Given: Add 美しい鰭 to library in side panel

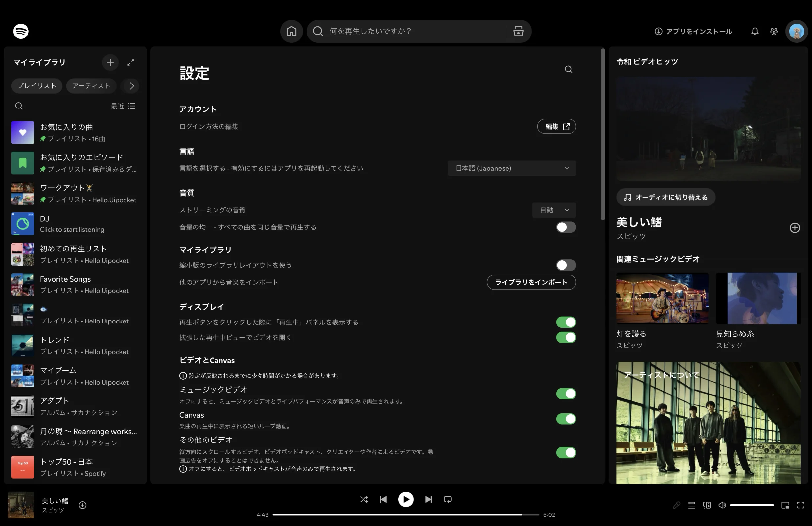Looking at the screenshot, I should pos(795,228).
